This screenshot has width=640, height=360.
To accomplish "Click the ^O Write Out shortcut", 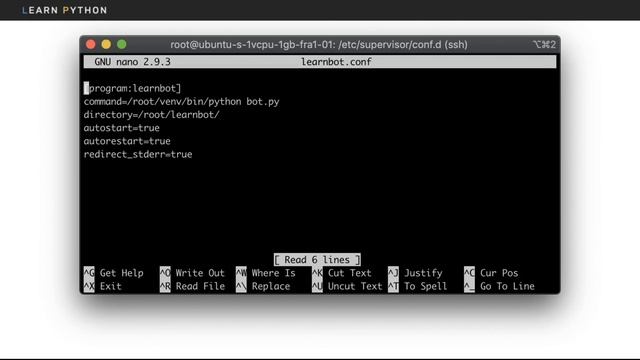I will point(192,273).
